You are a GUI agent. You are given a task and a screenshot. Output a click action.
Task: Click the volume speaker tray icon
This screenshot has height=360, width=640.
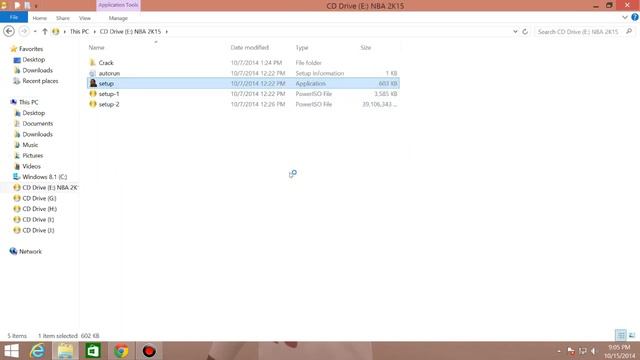coord(594,351)
